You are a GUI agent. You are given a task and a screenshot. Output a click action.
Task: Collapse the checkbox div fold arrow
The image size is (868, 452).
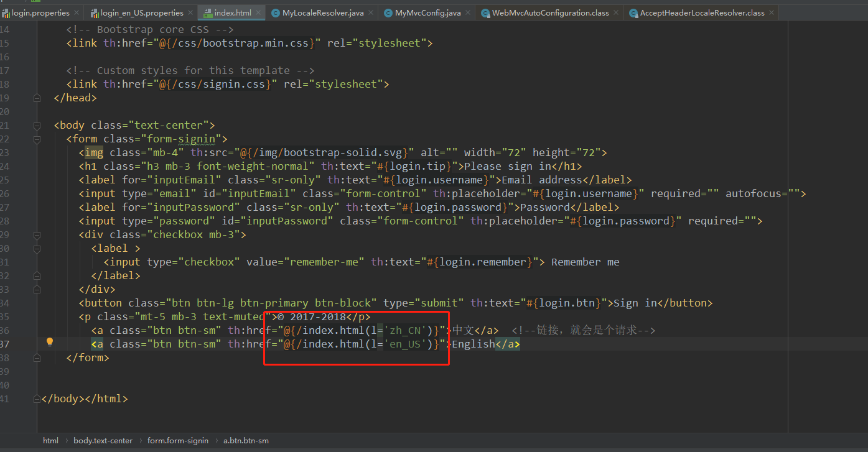36,234
